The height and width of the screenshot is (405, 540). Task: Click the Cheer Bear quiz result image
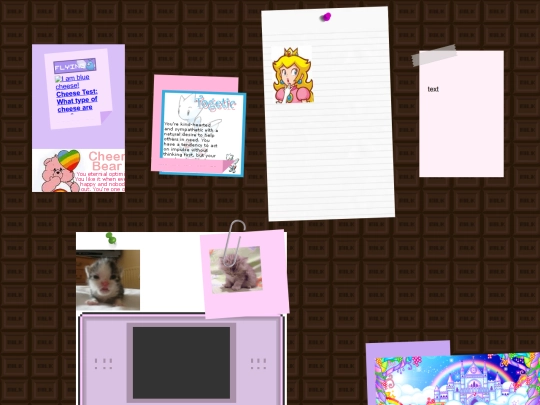pos(79,170)
